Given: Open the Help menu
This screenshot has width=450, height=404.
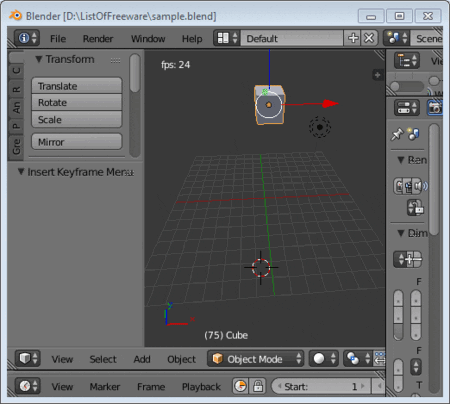Looking at the screenshot, I should 192,39.
